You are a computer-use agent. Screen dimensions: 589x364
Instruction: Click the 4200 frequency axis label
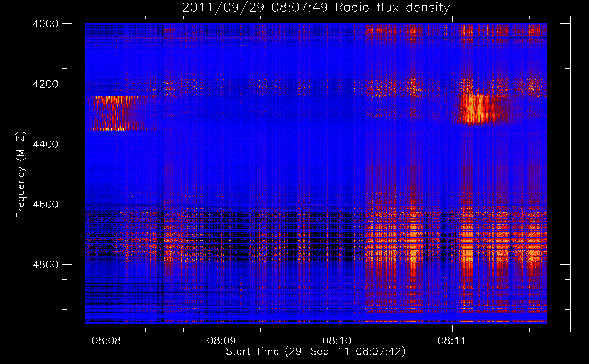46,84
